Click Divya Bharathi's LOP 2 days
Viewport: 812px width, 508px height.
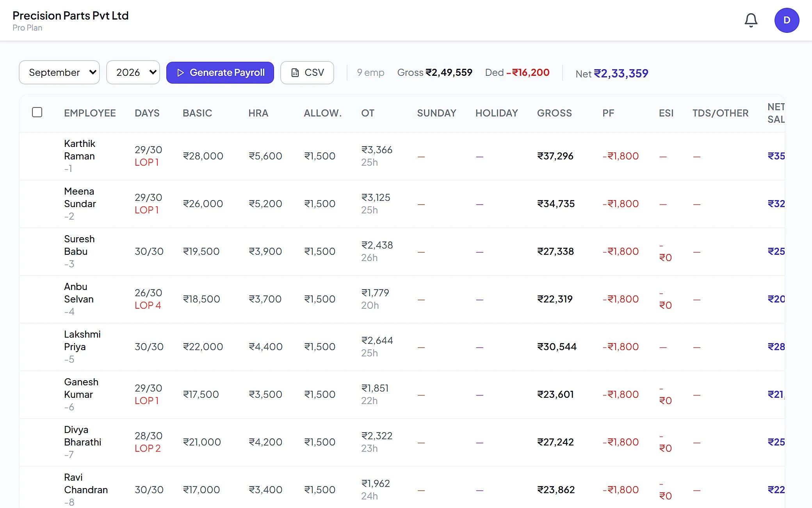point(148,449)
